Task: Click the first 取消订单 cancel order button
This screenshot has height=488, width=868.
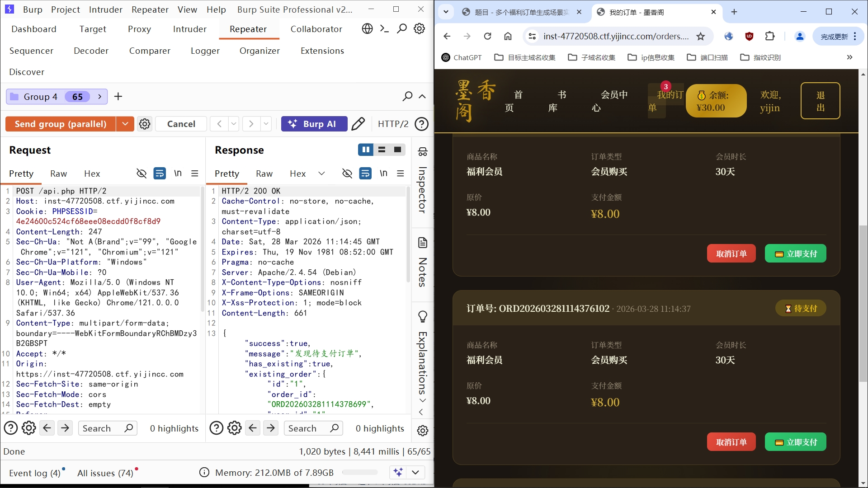Action: (731, 253)
